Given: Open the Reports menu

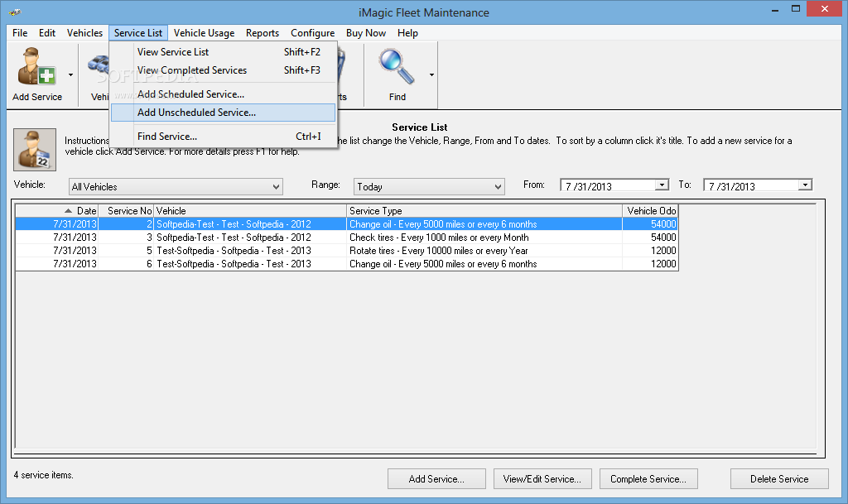Looking at the screenshot, I should click(263, 33).
